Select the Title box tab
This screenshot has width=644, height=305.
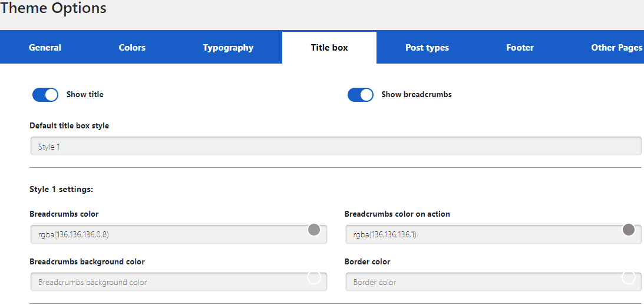(329, 48)
